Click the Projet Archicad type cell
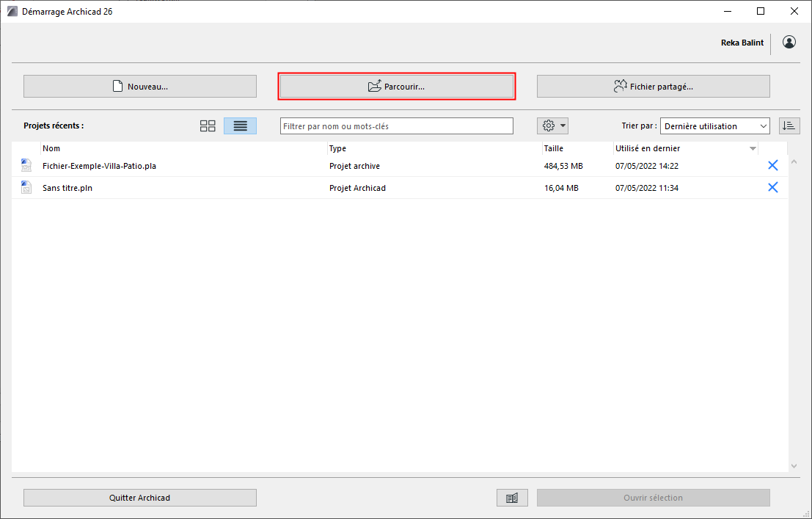 [357, 188]
